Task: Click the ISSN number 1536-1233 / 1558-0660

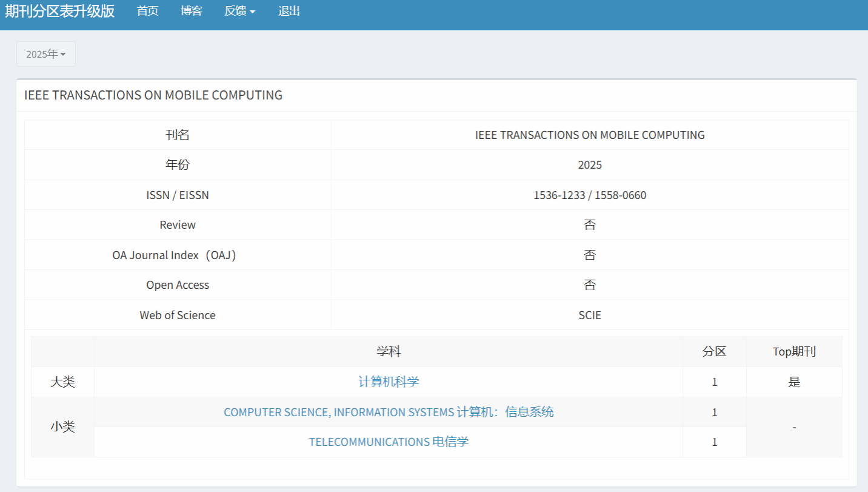Action: 590,195
